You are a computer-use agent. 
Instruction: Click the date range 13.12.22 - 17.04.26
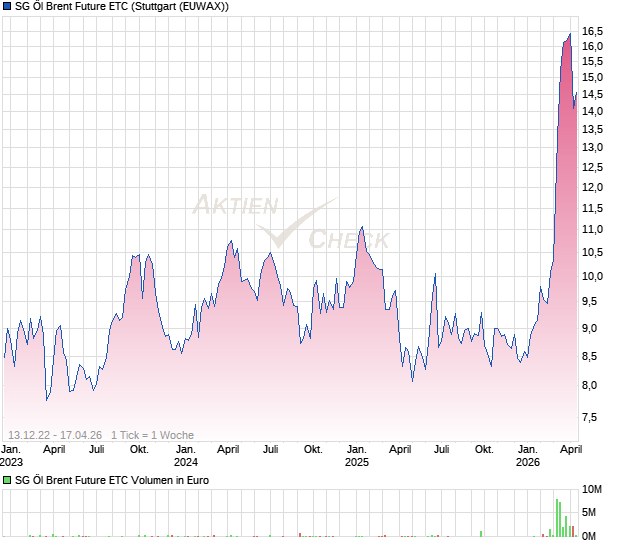click(x=56, y=435)
